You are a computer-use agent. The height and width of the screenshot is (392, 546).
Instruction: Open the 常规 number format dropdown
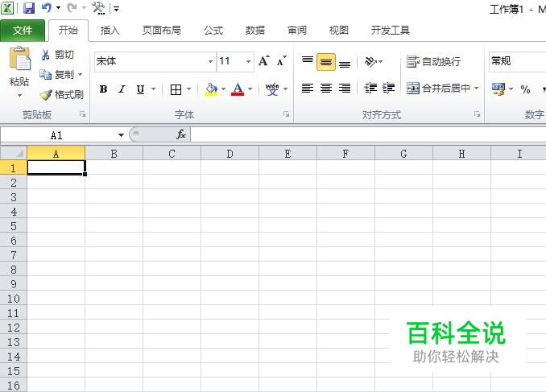[518, 62]
